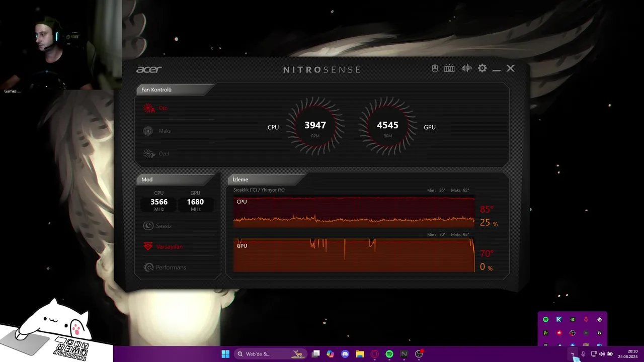Open the volume speaker tray icon

[602, 354]
